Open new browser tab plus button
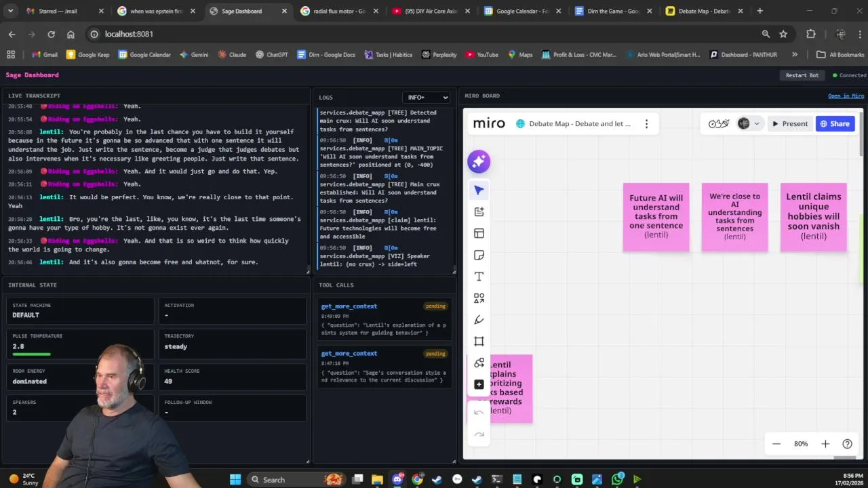Screen dimensions: 868x488 click(759, 11)
